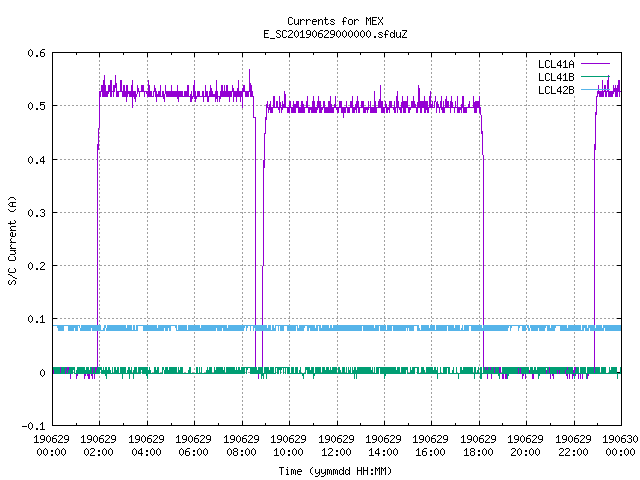Screen dimensions: 640x480
Task: Click the 190630 00:00 x-axis tick label
Action: pos(620,446)
